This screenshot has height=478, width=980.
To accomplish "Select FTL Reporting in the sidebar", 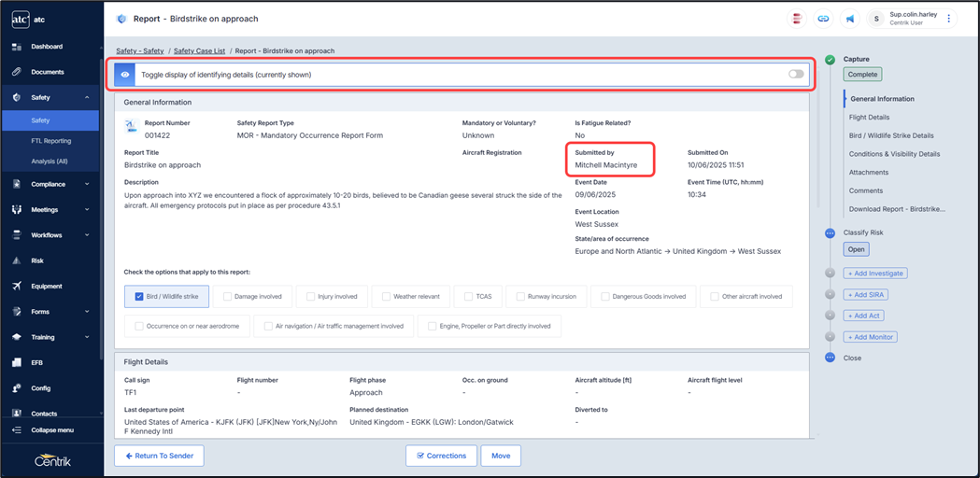I will 50,141.
